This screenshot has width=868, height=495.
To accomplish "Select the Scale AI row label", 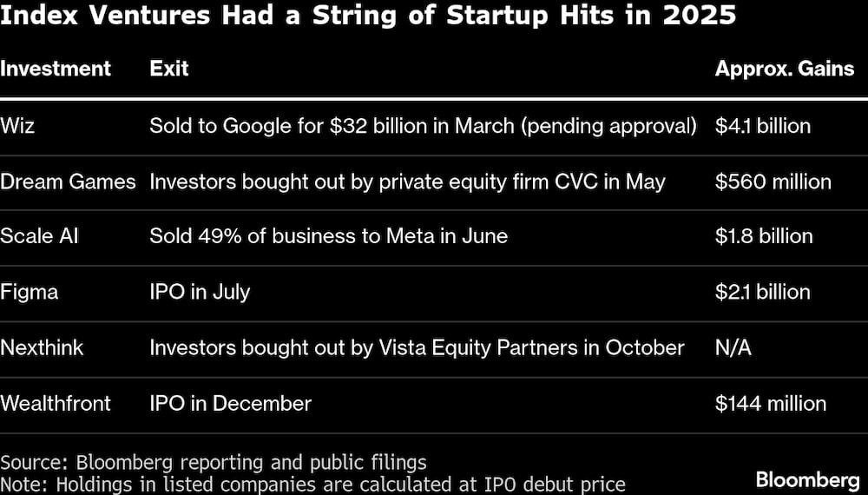I will [x=39, y=236].
